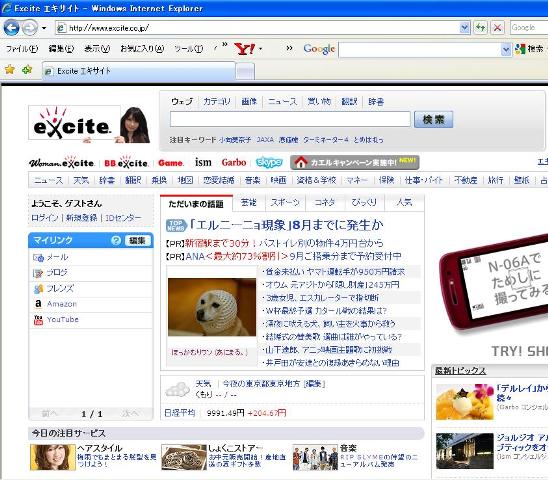Click the Refresh page icon
Screen dimensions: 548x480
[x=480, y=27]
